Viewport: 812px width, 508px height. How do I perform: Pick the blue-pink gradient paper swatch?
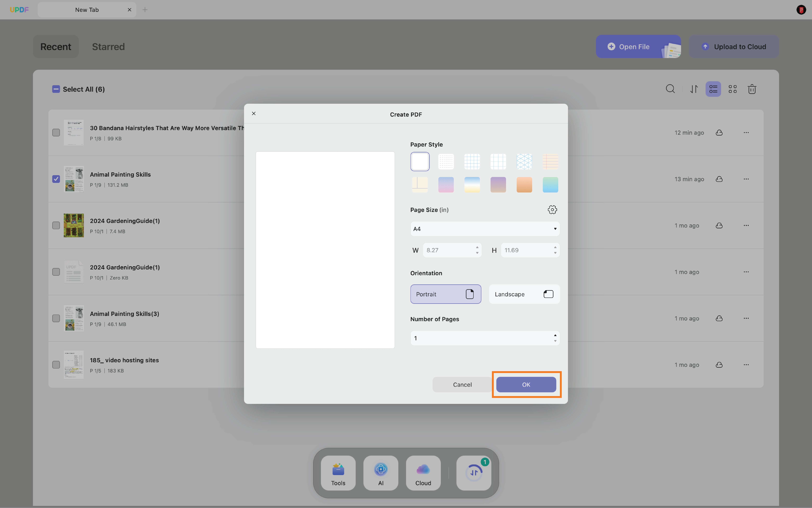pos(446,184)
